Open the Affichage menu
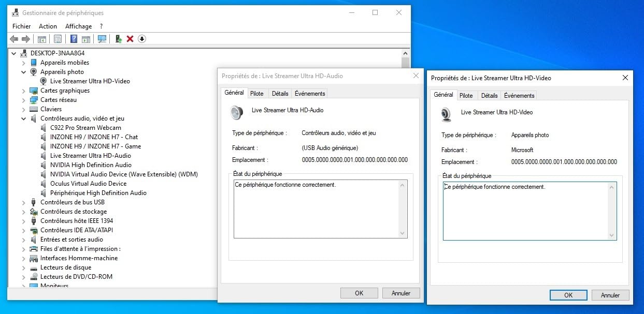The width and height of the screenshot is (644, 314). pyautogui.click(x=78, y=26)
